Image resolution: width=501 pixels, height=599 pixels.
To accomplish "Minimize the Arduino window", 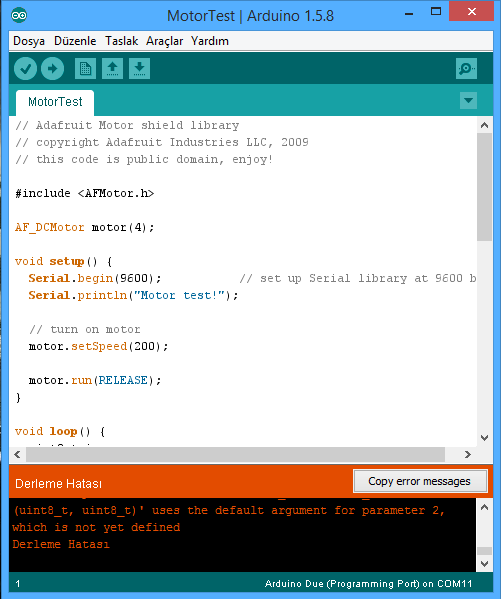I will pos(409,13).
